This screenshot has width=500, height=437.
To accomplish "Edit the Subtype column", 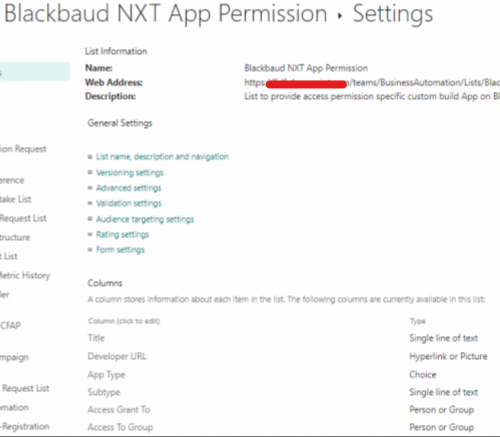I will [x=104, y=392].
